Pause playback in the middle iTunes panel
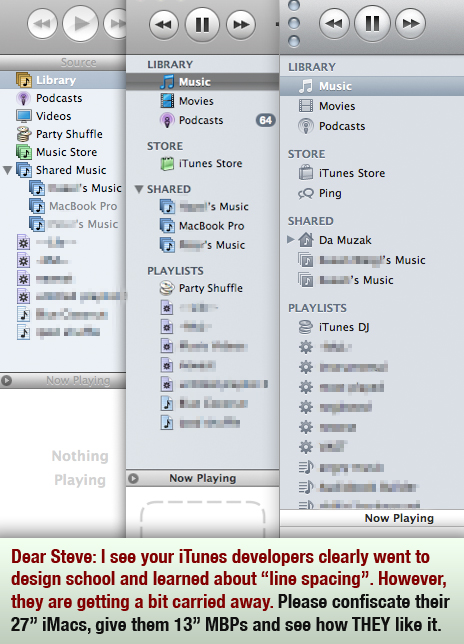The width and height of the screenshot is (464, 644). click(202, 25)
